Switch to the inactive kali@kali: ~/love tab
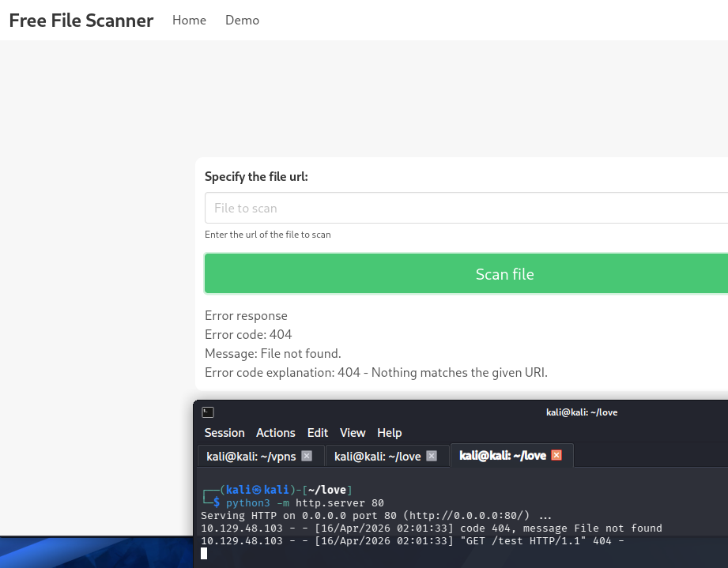Screen dimensions: 728x568 pyautogui.click(x=377, y=456)
